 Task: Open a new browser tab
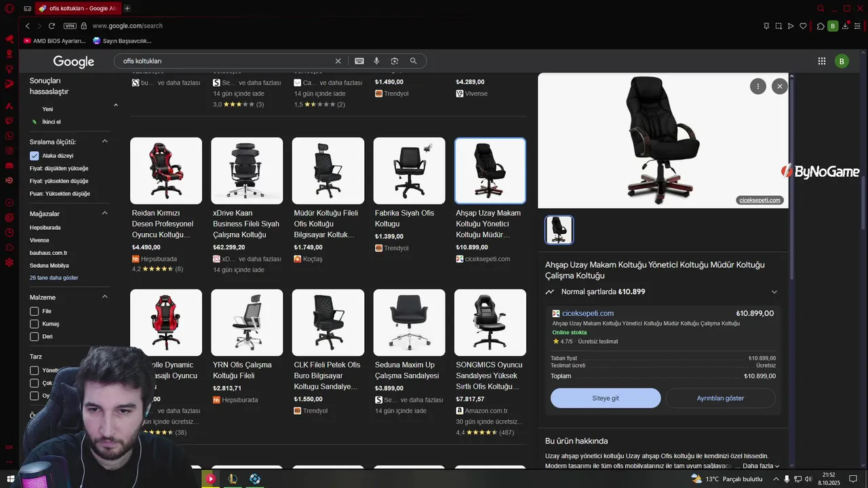tap(127, 8)
